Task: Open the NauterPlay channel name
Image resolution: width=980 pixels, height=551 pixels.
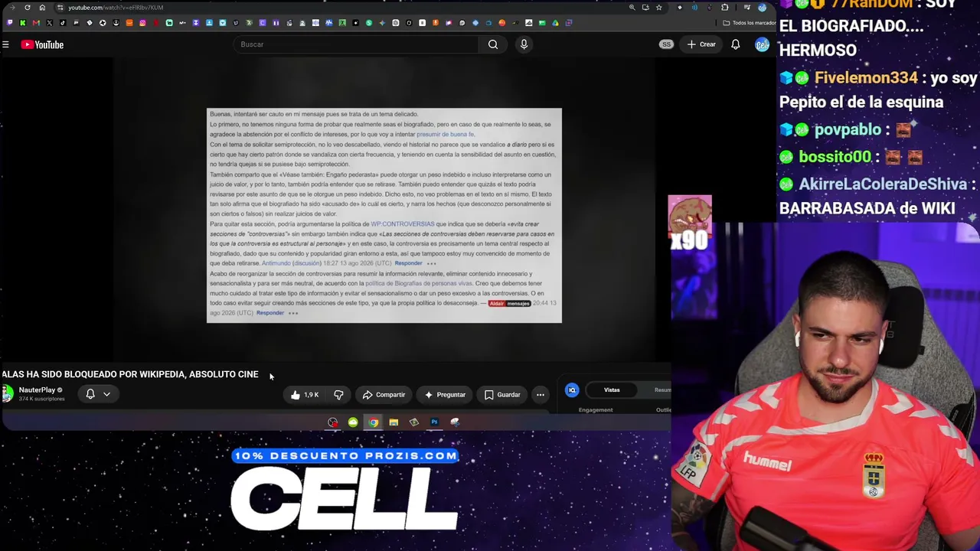Action: point(37,390)
